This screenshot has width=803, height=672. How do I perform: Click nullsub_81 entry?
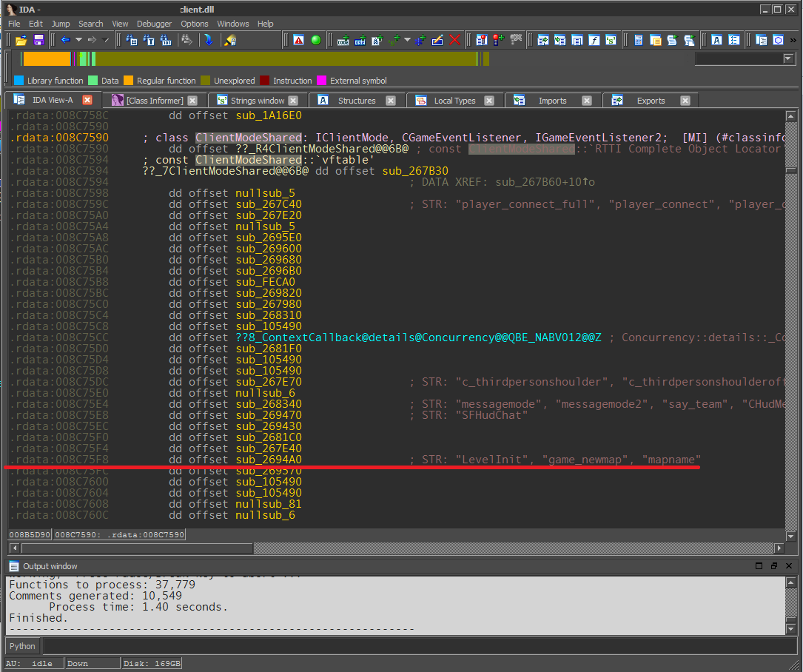269,504
